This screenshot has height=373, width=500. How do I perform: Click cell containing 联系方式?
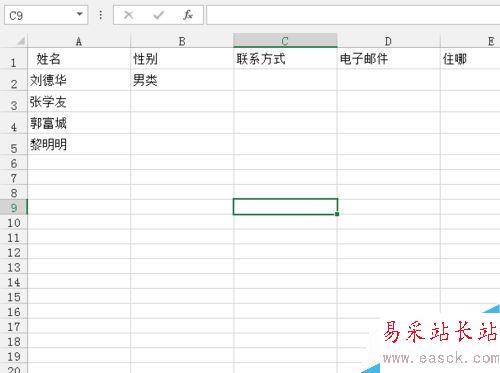tap(285, 59)
